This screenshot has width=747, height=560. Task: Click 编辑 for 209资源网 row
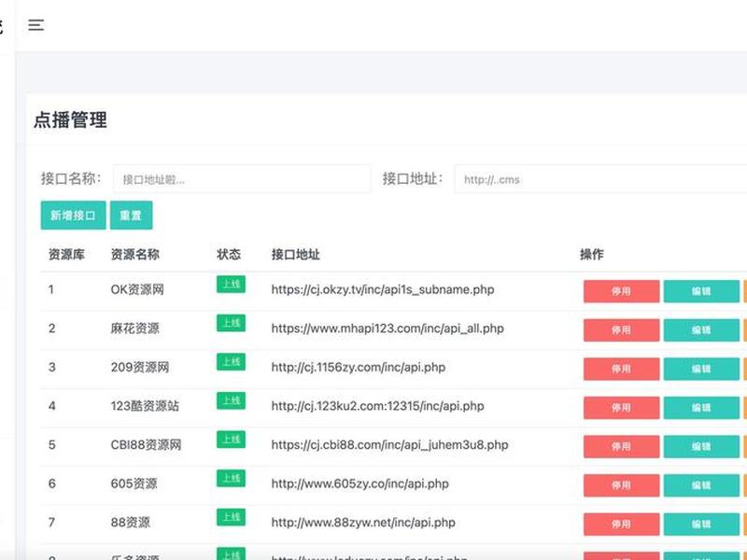pyautogui.click(x=701, y=369)
